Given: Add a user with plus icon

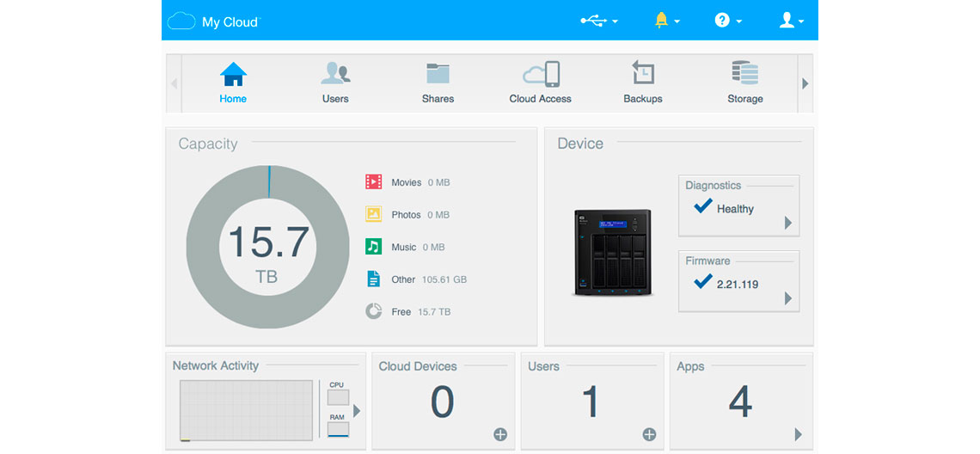Looking at the screenshot, I should pos(649,434).
